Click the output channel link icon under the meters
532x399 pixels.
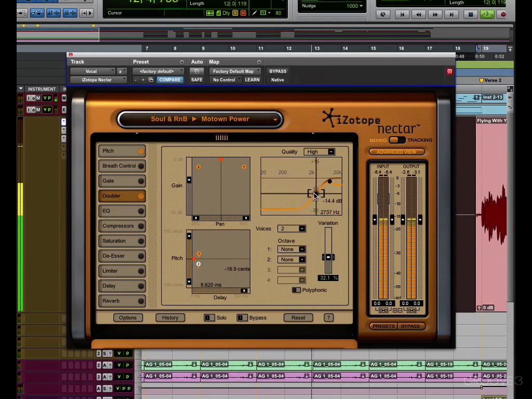(x=411, y=311)
